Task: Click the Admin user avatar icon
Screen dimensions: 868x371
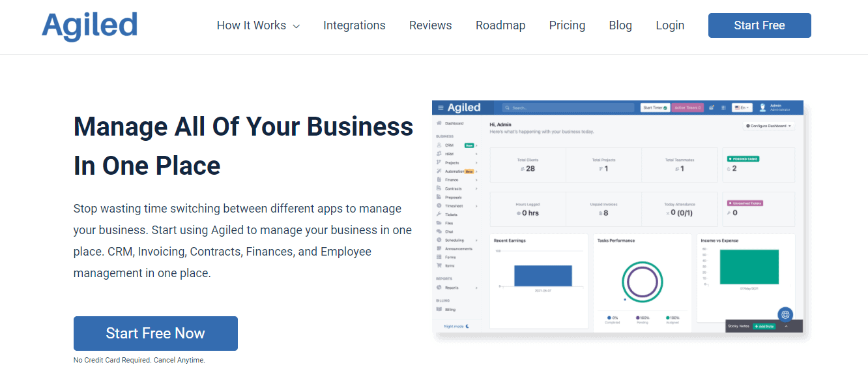Action: pyautogui.click(x=762, y=108)
